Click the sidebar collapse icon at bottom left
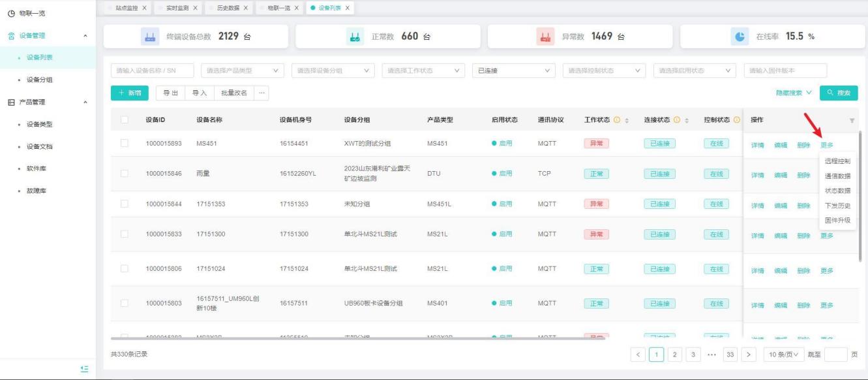Image resolution: width=868 pixels, height=380 pixels. point(83,369)
